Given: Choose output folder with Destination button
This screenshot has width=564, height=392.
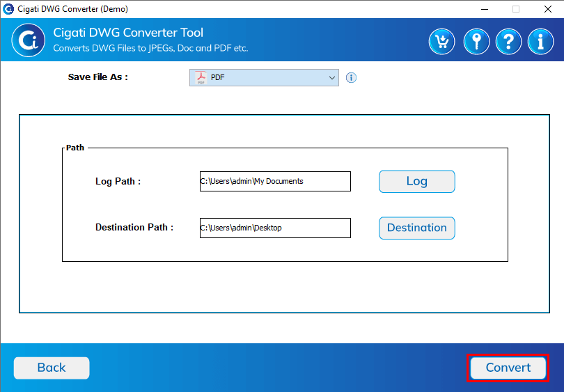Looking at the screenshot, I should tap(417, 228).
